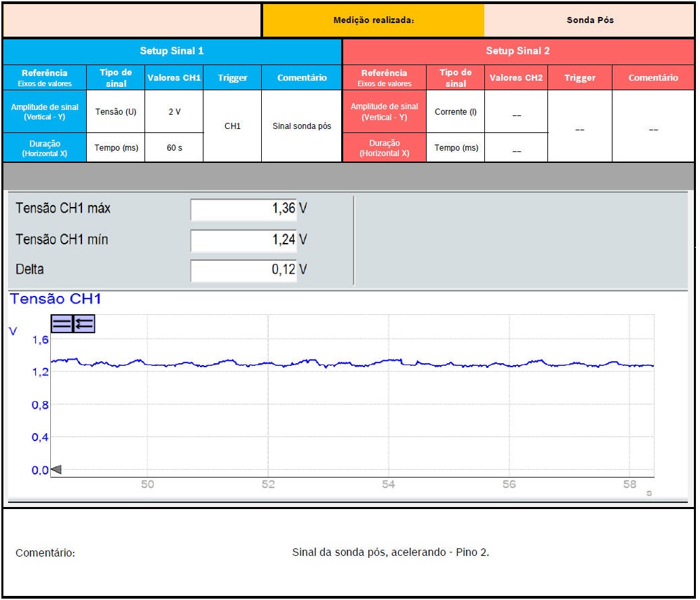Click the 1,6 label on voltage axis
Image resolution: width=700 pixels, height=600 pixels.
click(41, 340)
